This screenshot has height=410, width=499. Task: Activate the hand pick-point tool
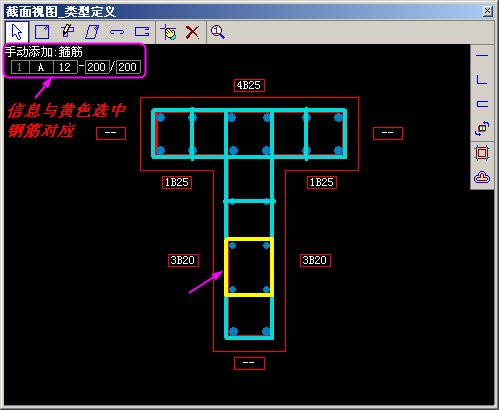pos(169,32)
